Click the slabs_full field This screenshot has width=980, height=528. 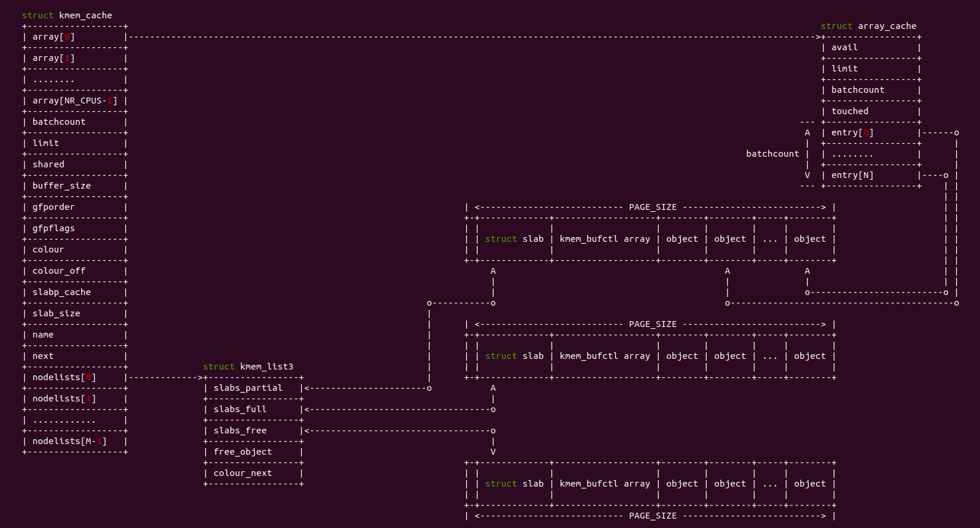pos(240,409)
